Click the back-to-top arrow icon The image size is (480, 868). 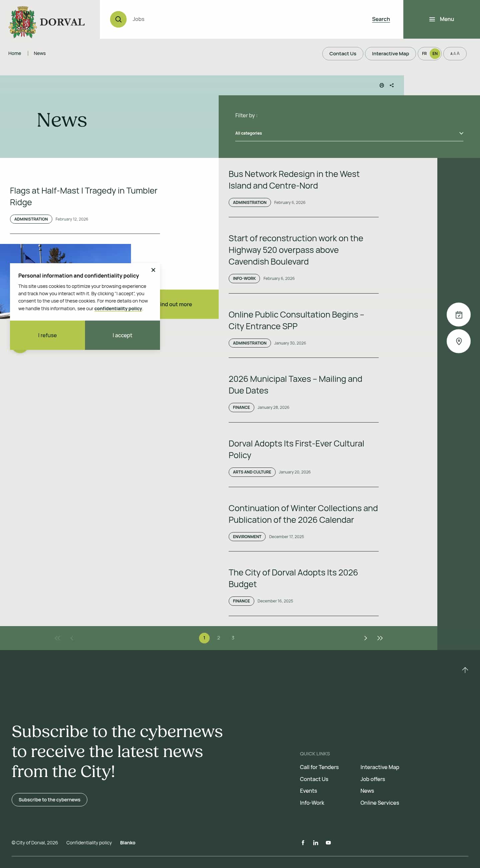(465, 670)
